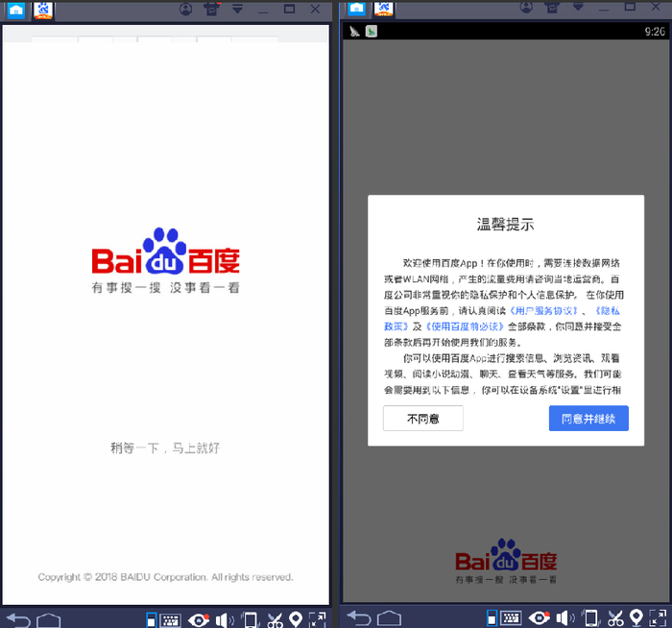Click blue phone display icon in left window
The height and width of the screenshot is (628, 672).
(x=151, y=620)
